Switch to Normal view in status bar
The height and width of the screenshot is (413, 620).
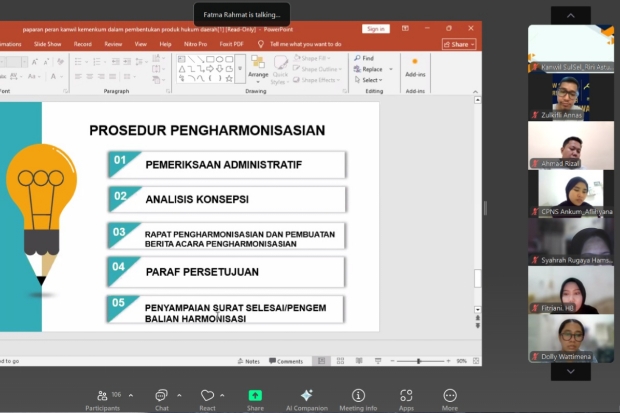coord(321,361)
